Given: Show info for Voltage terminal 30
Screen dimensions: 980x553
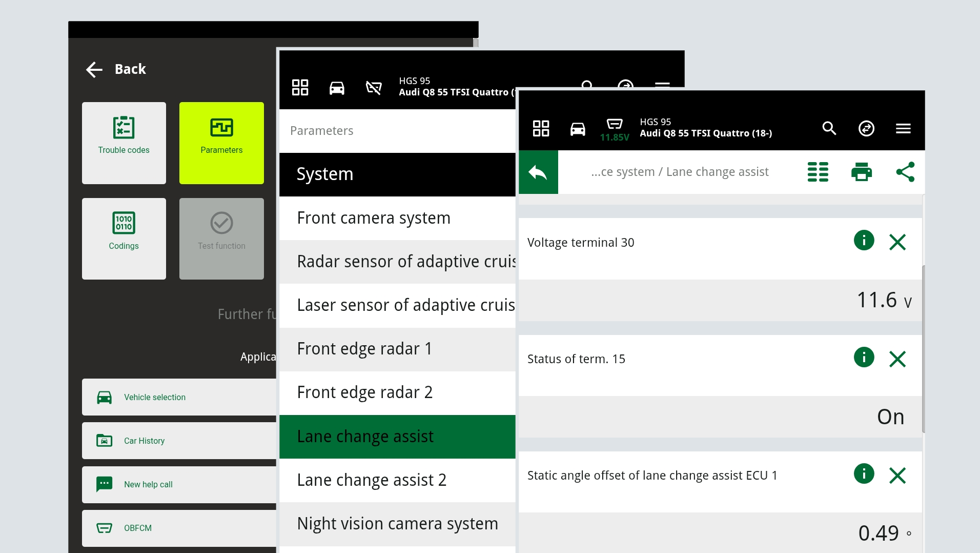Looking at the screenshot, I should tap(864, 241).
